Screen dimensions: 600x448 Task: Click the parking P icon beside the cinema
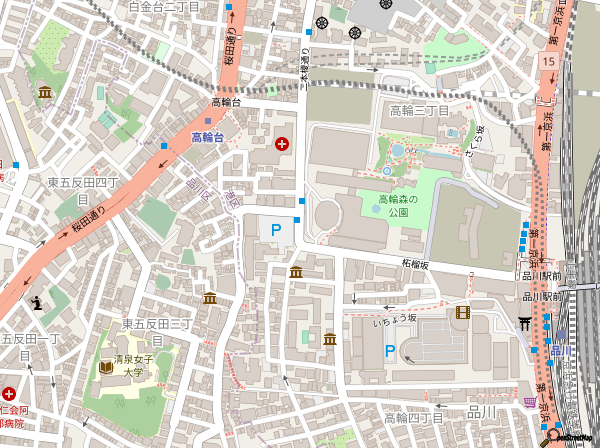pos(391,351)
